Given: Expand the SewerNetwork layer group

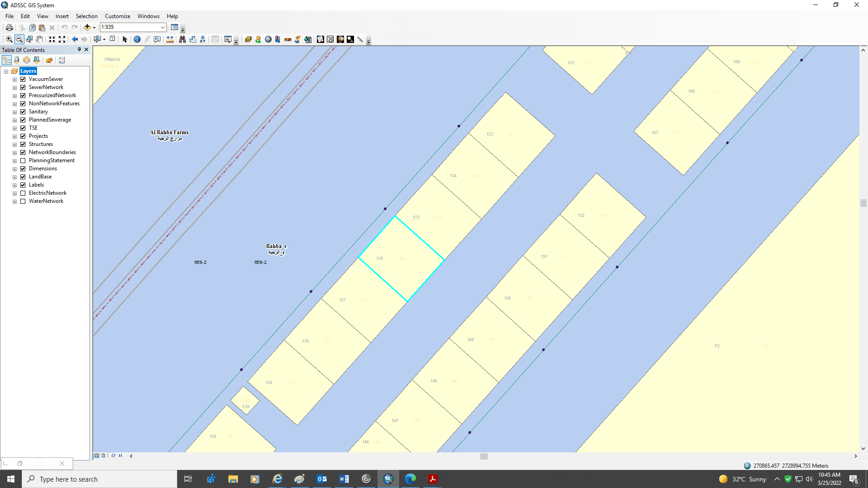Looking at the screenshot, I should pos(14,88).
